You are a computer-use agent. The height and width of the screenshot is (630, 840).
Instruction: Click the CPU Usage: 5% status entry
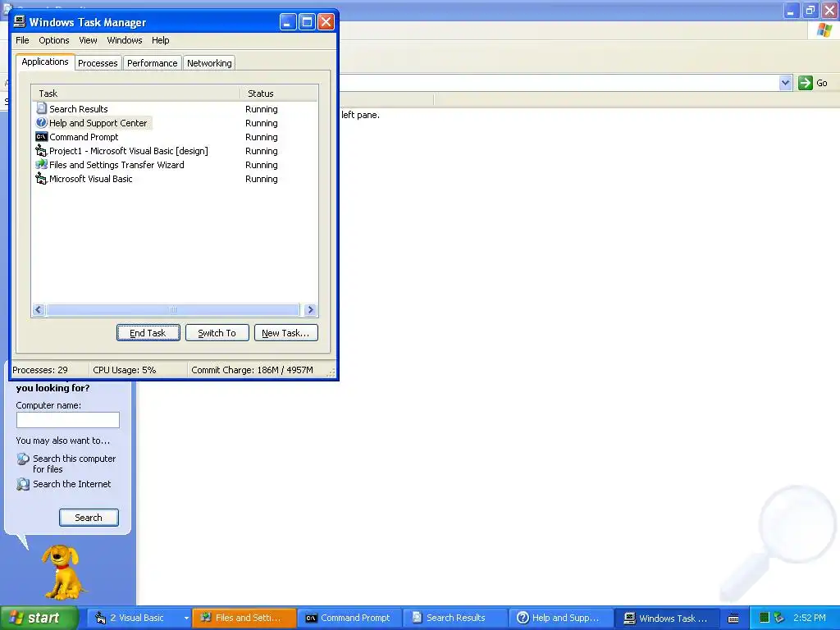click(x=138, y=370)
